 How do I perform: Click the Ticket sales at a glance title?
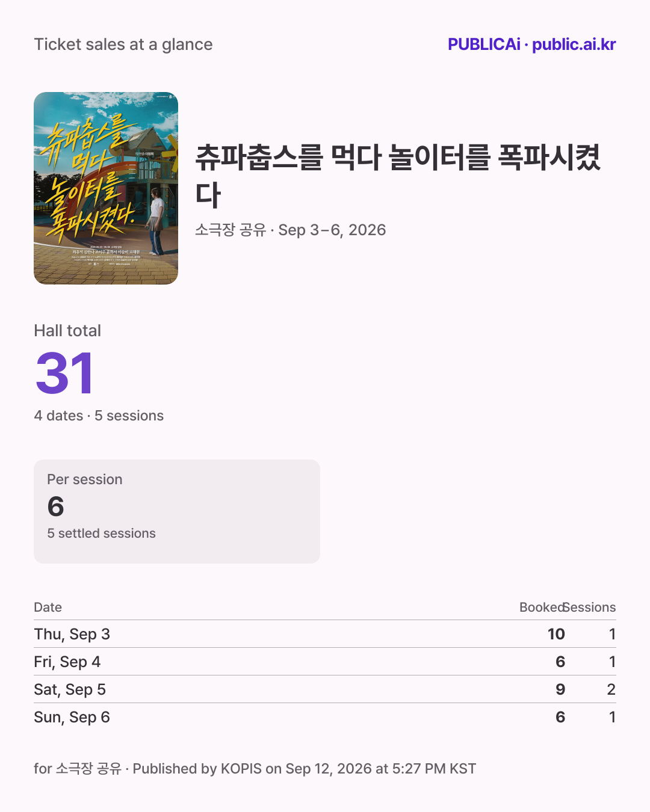click(x=123, y=45)
